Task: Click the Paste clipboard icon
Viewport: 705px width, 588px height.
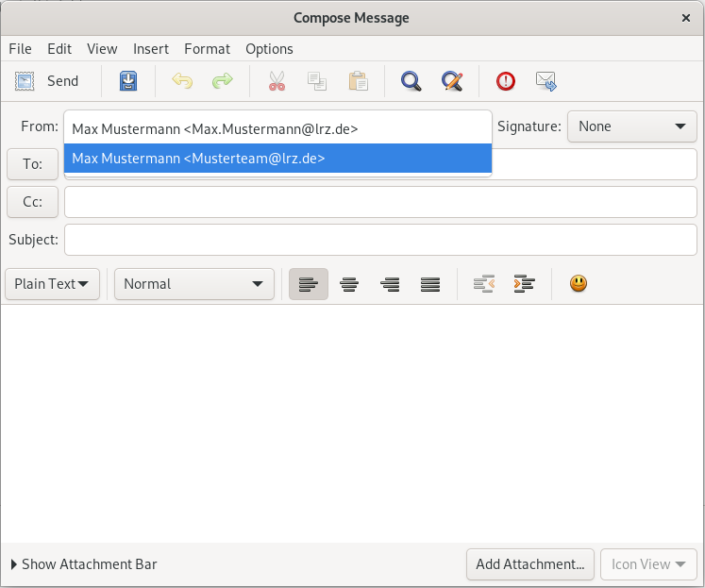Action: [358, 81]
